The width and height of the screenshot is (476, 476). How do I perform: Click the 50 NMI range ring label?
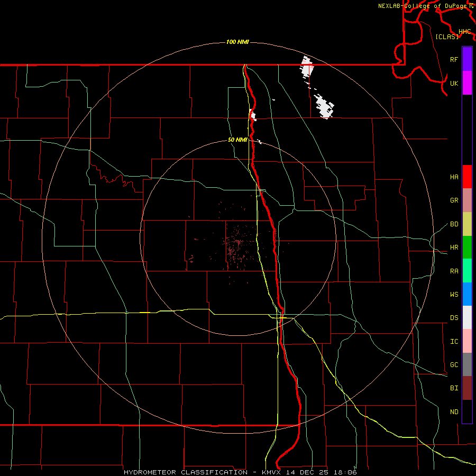coord(237,140)
